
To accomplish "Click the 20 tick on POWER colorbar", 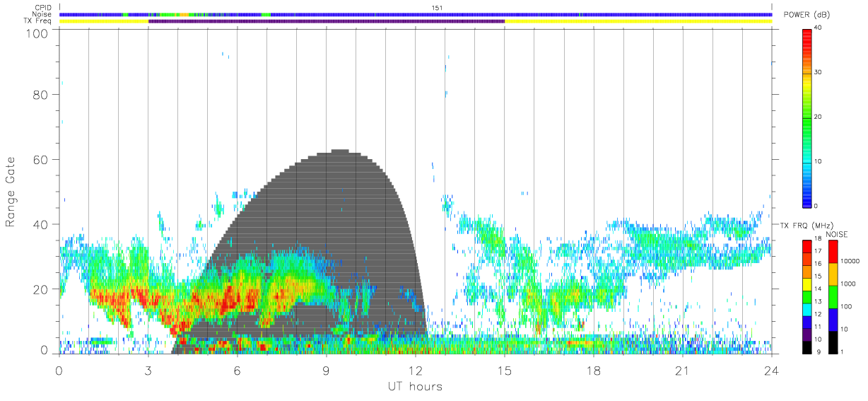I will (x=819, y=117).
